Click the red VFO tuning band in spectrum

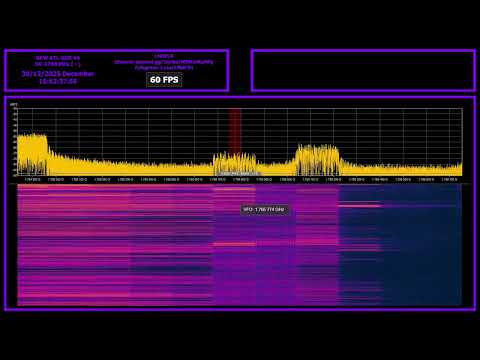(235, 132)
